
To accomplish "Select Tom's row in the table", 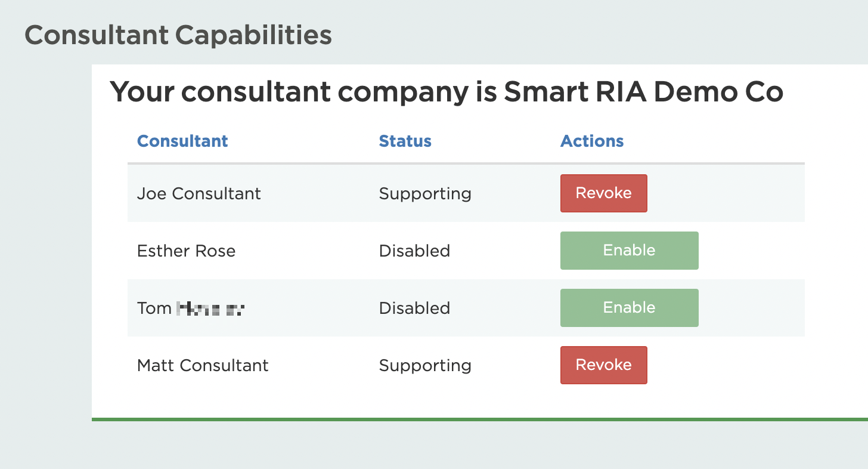I will click(190, 307).
